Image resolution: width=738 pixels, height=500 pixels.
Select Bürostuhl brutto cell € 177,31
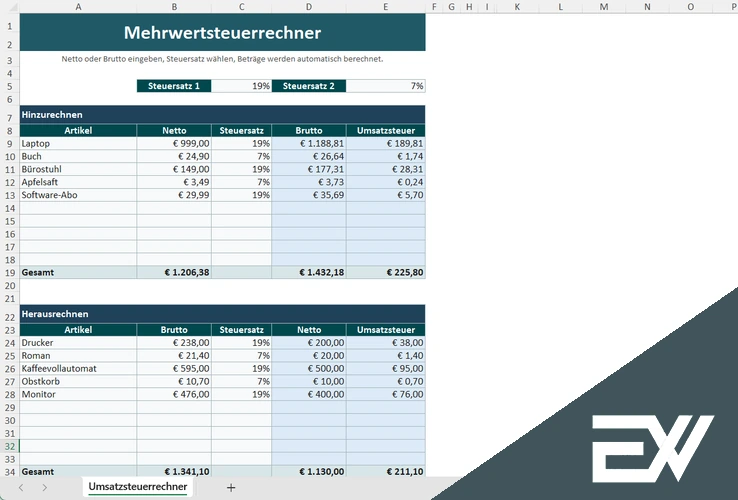309,169
